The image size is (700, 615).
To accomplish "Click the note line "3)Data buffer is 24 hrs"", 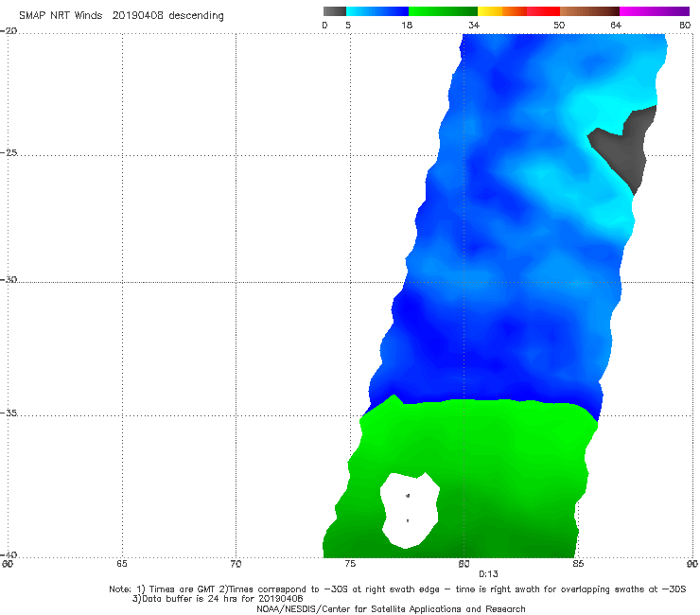I will pyautogui.click(x=218, y=599).
